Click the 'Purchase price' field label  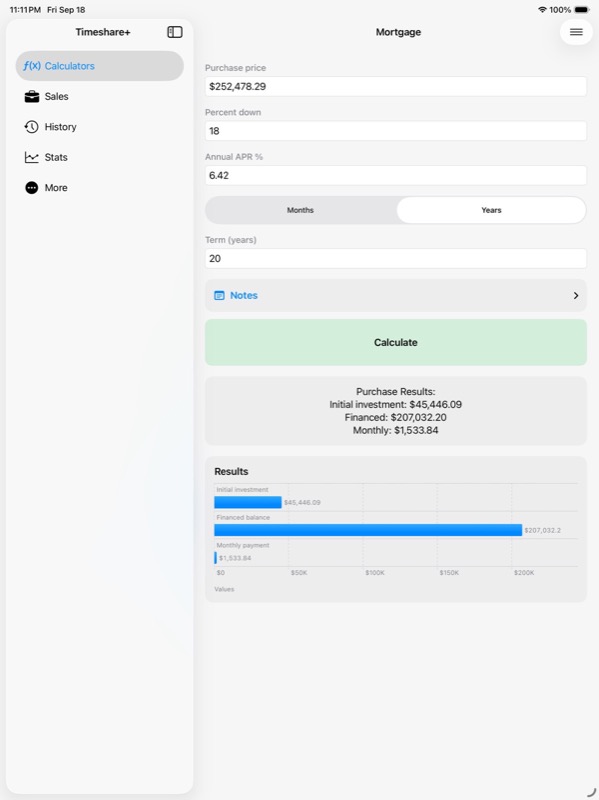pyautogui.click(x=235, y=68)
